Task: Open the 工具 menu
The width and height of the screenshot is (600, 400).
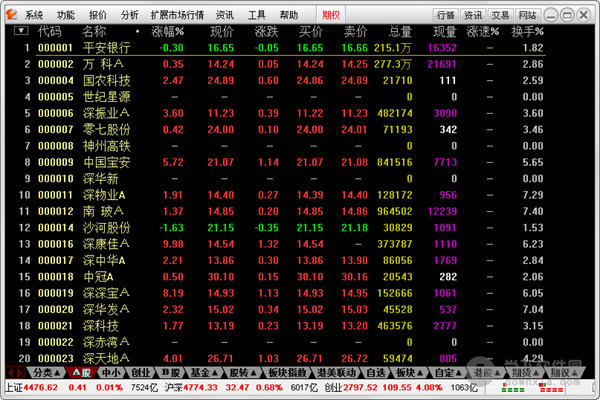Action: click(256, 15)
